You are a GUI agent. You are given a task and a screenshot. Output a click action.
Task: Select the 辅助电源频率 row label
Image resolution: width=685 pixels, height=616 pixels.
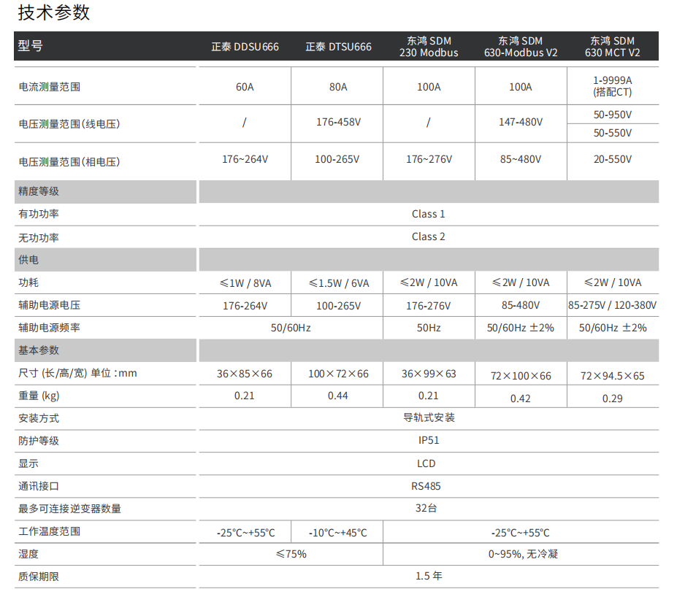pyautogui.click(x=50, y=328)
